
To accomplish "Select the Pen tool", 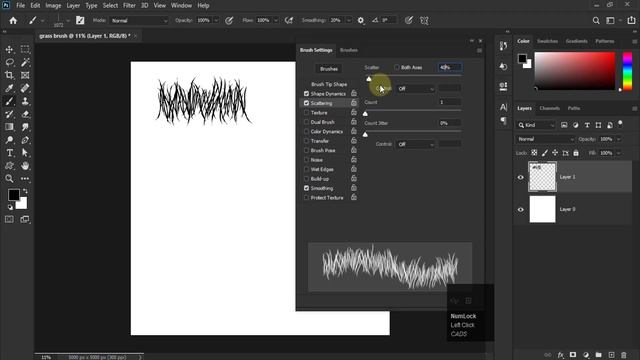I will click(x=25, y=140).
